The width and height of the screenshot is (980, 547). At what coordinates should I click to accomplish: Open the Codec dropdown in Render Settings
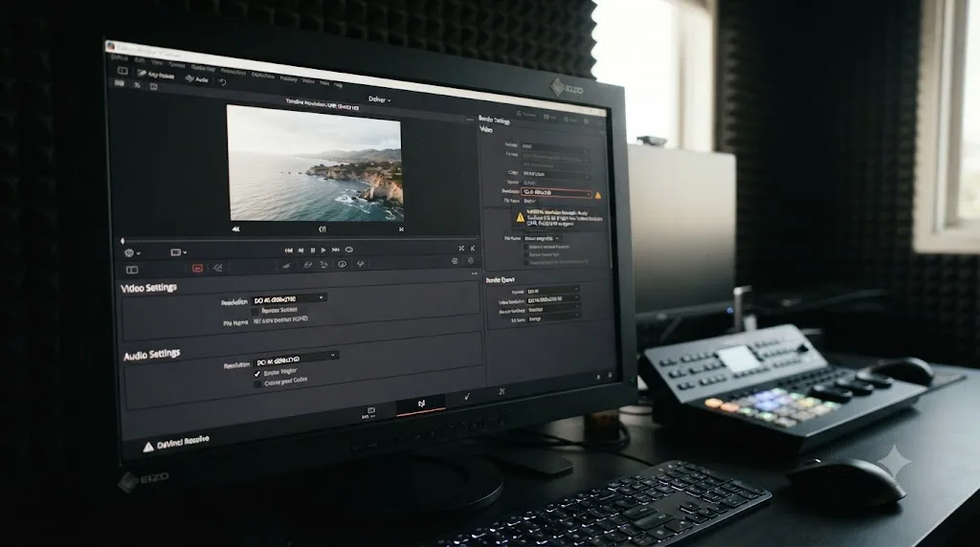555,173
